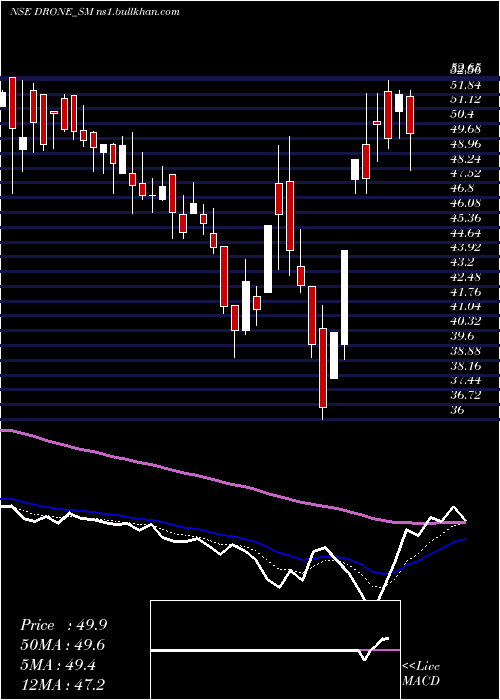The height and width of the screenshot is (700, 500).
Task: Click the 43.2 price axis label
Action: (x=462, y=262)
